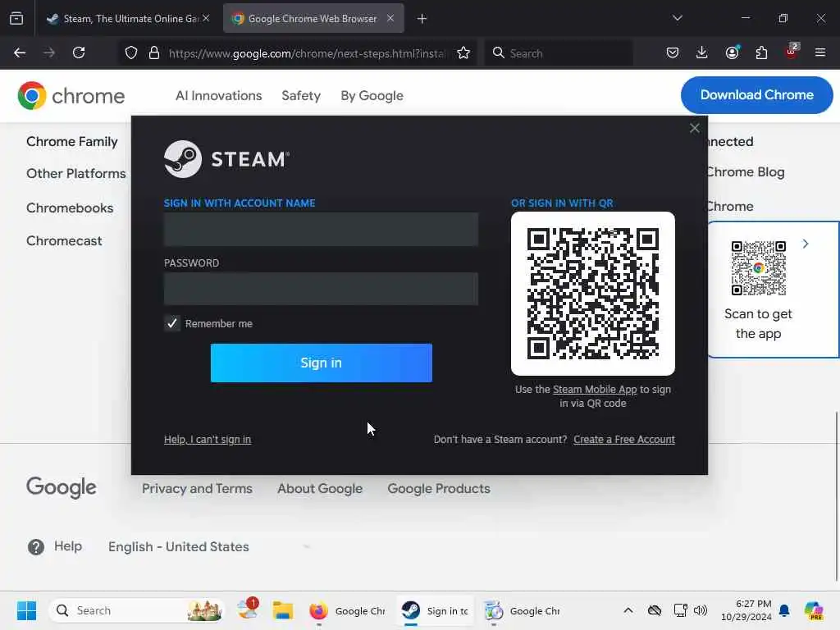
Task: Go back to the previous page
Action: tap(20, 52)
